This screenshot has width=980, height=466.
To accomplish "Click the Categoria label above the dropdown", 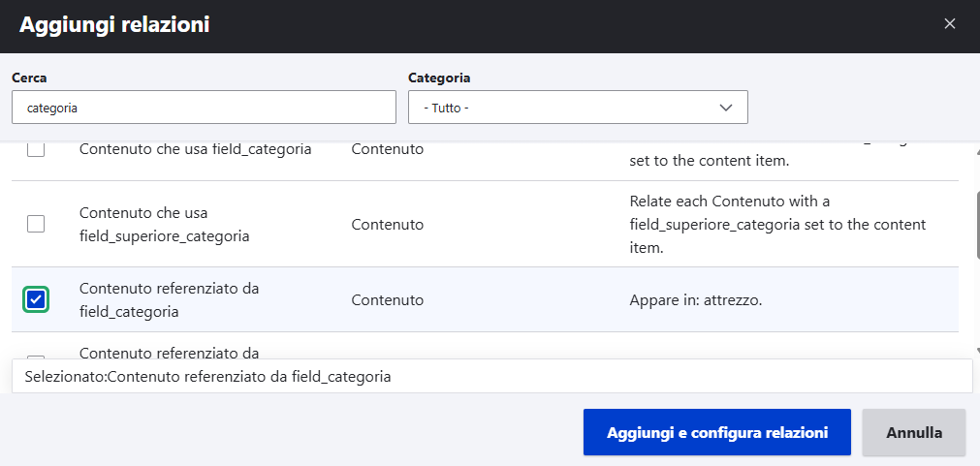I will coord(439,78).
